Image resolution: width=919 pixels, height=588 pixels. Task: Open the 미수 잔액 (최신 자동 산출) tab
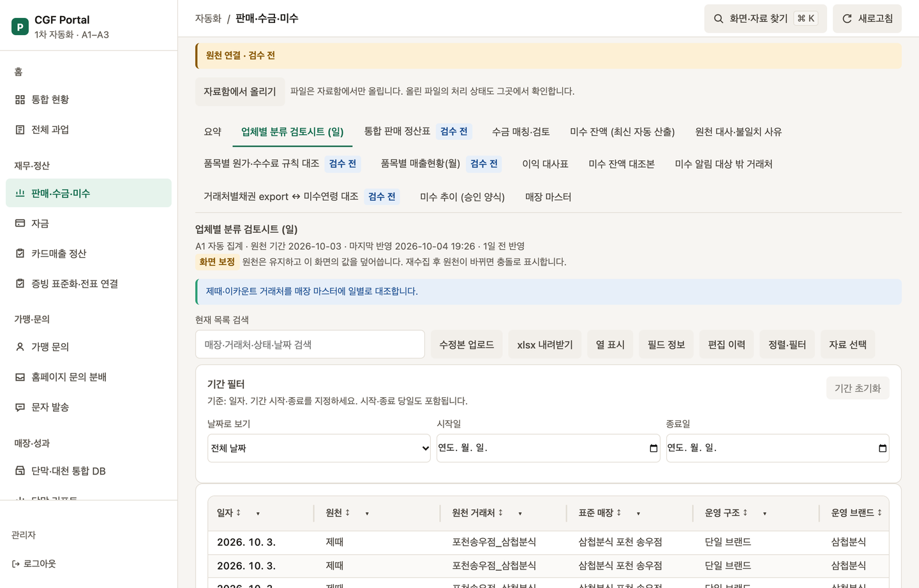[x=622, y=131]
